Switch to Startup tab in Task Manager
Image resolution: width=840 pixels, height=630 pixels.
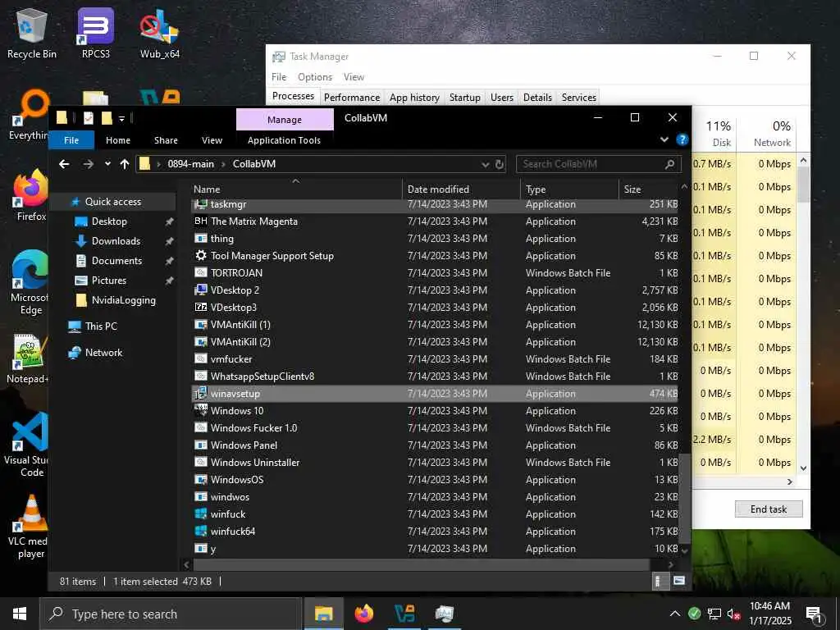pyautogui.click(x=464, y=98)
